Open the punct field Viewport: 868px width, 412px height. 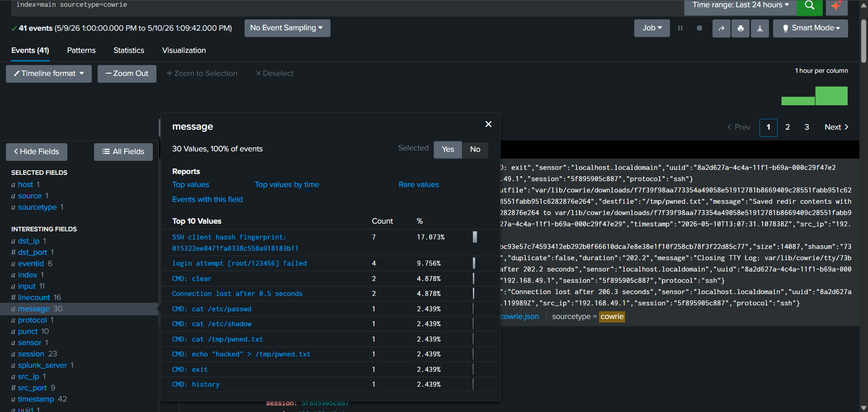coord(28,332)
